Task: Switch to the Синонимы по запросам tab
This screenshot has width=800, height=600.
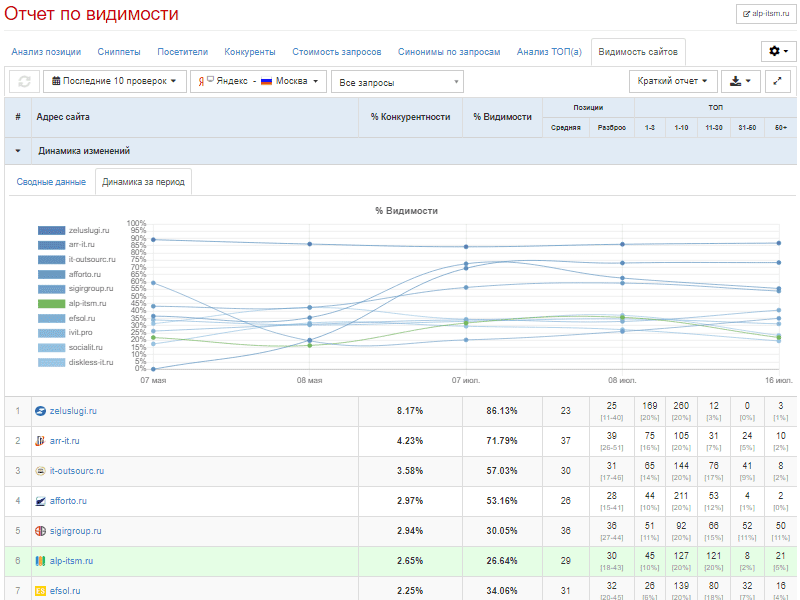Action: [449, 52]
